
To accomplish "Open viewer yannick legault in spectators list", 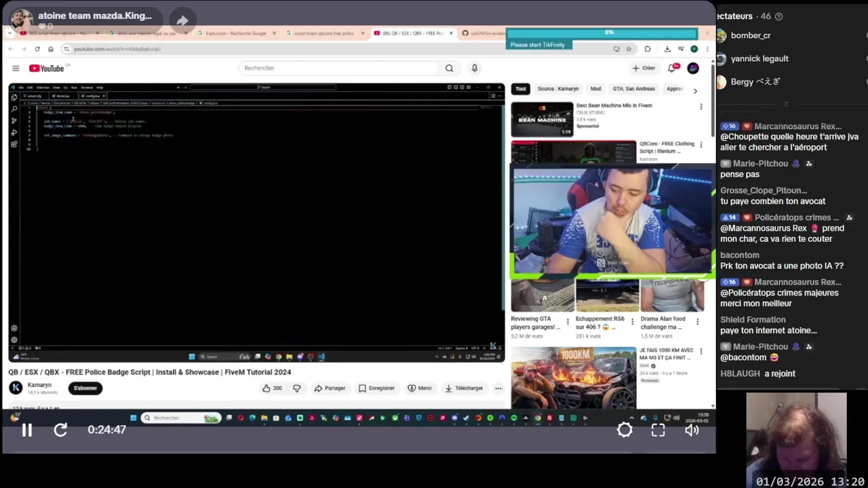I will [x=759, y=58].
